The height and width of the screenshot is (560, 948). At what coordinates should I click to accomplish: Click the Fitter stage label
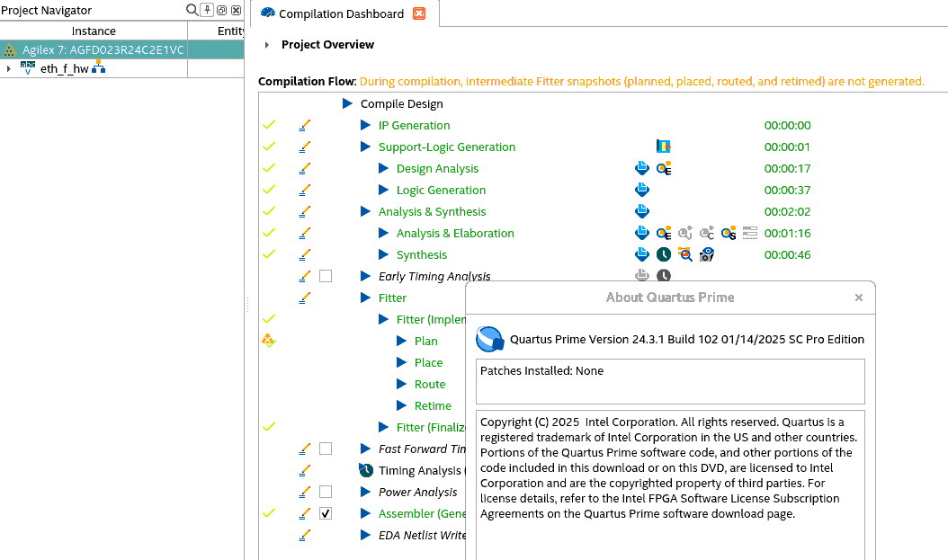point(392,298)
